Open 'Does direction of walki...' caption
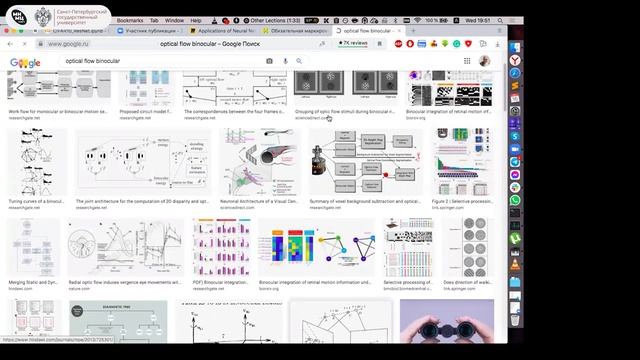The image size is (640, 360). pos(468,282)
